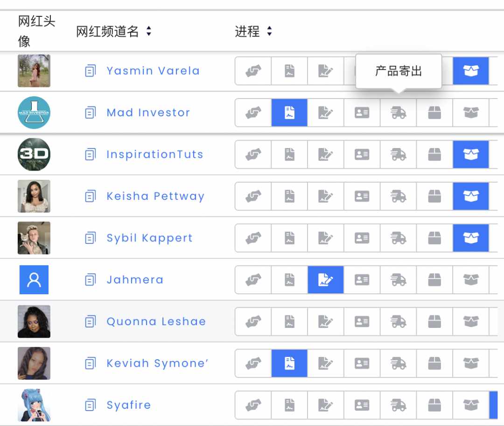This screenshot has width=504, height=426.
Task: Click Syafire anime avatar thumbnail
Action: pos(34,405)
